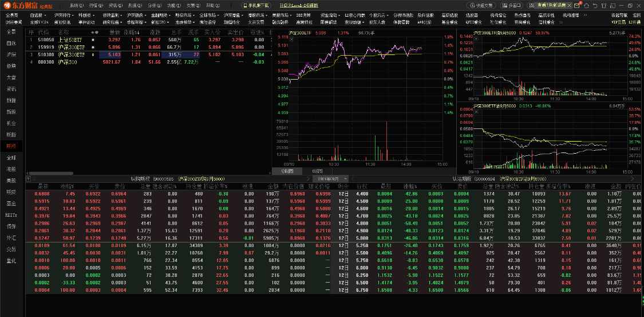Select 基金 in the left sidebar
The width and height of the screenshot is (644, 317).
[11, 203]
